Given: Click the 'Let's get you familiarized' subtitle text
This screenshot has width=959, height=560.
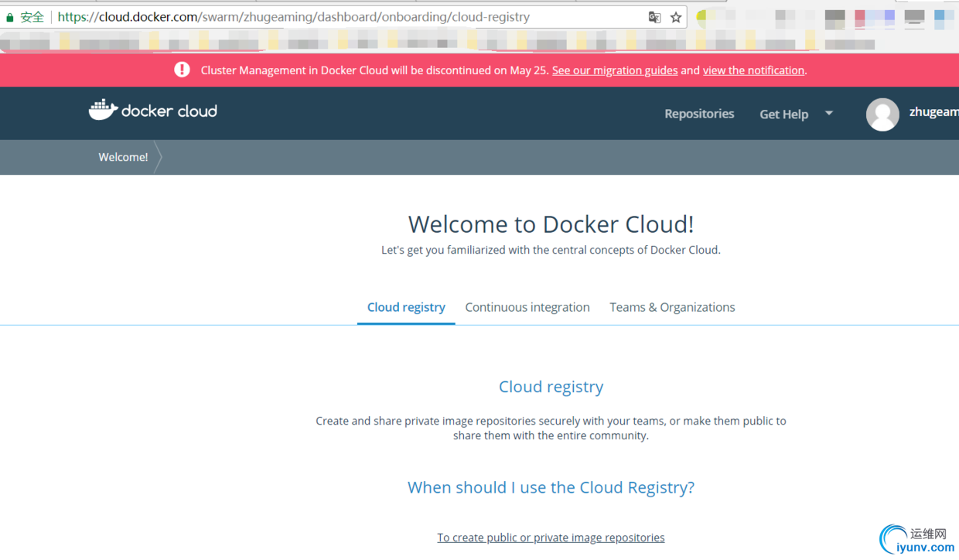Looking at the screenshot, I should 551,250.
